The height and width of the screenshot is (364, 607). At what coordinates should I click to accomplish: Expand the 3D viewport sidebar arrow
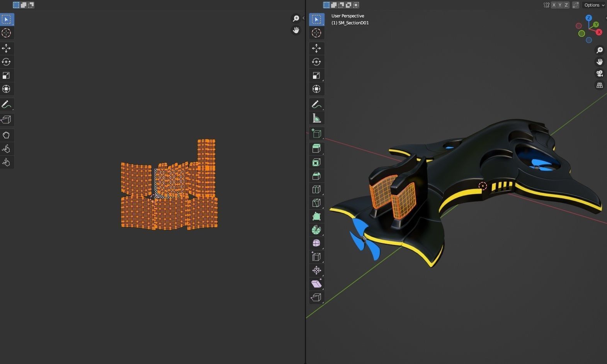[606, 18]
